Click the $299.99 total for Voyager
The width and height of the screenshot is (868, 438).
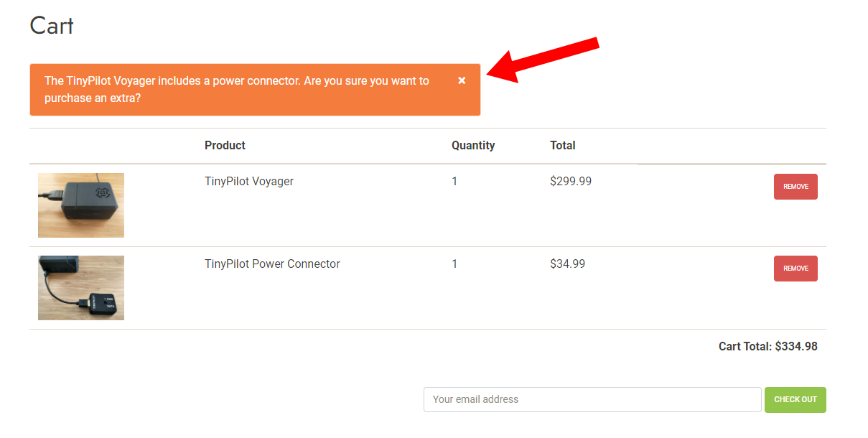(x=571, y=181)
